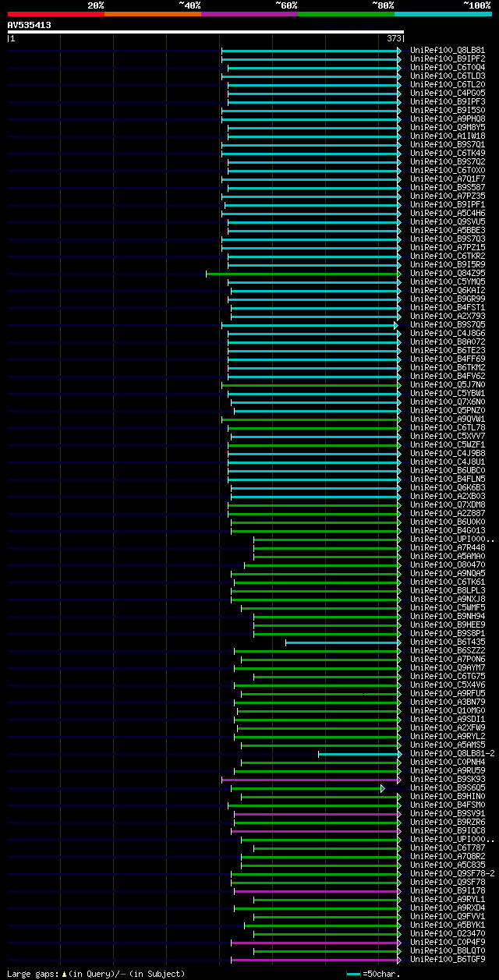Image resolution: width=499 pixels, height=980 pixels.
Task: Select the UniRef100_C6TK49 entry
Action: tap(448, 154)
